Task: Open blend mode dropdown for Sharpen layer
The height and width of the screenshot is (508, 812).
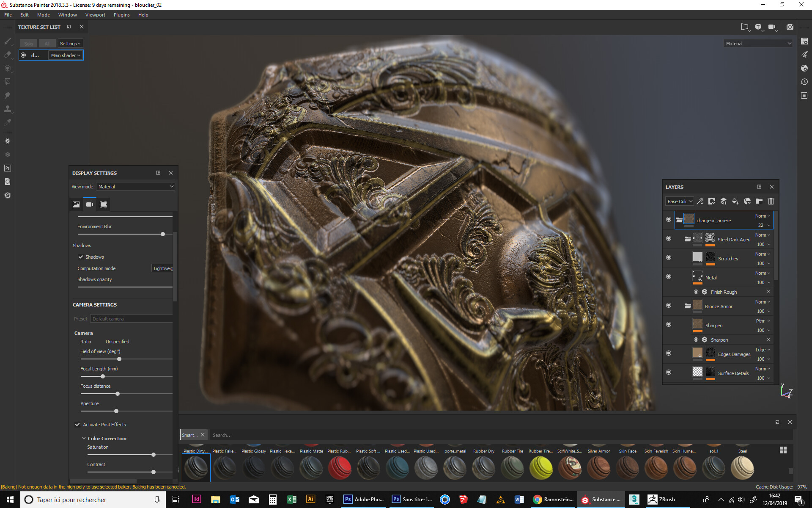Action: (763, 321)
